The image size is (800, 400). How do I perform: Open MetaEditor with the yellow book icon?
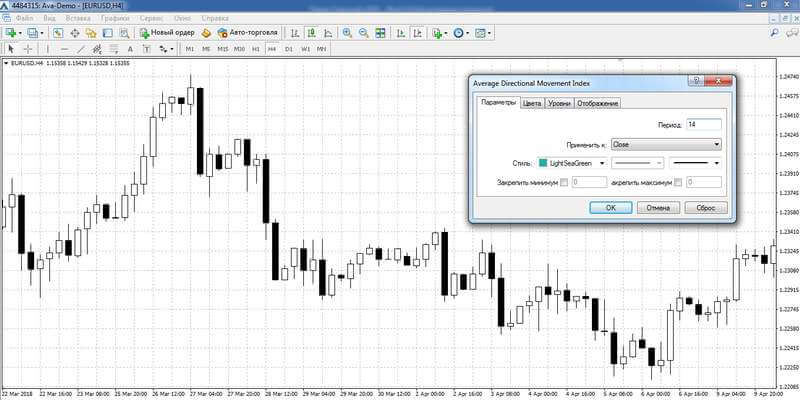(x=206, y=33)
